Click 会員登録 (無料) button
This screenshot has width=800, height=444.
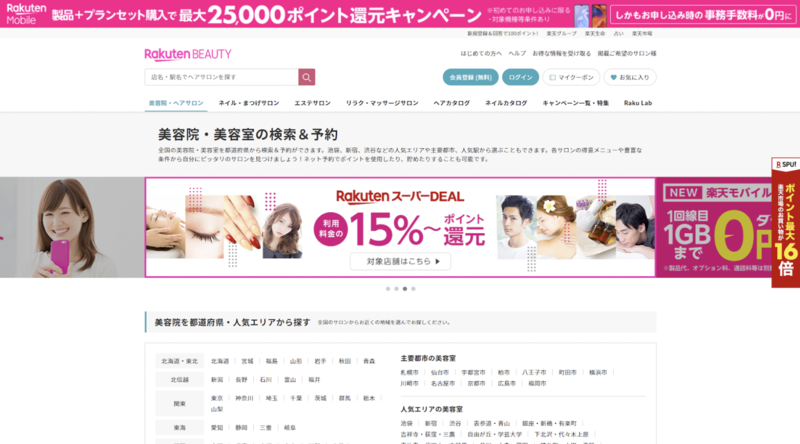click(470, 77)
